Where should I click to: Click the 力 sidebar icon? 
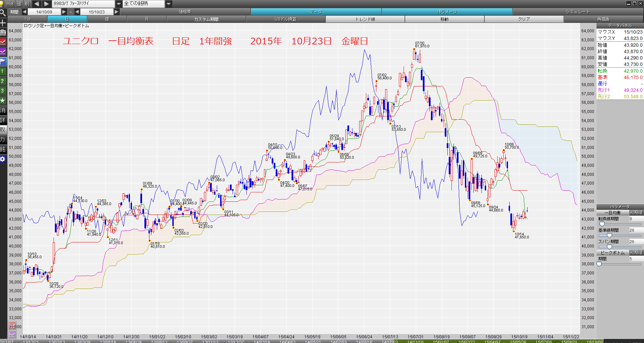(3, 140)
